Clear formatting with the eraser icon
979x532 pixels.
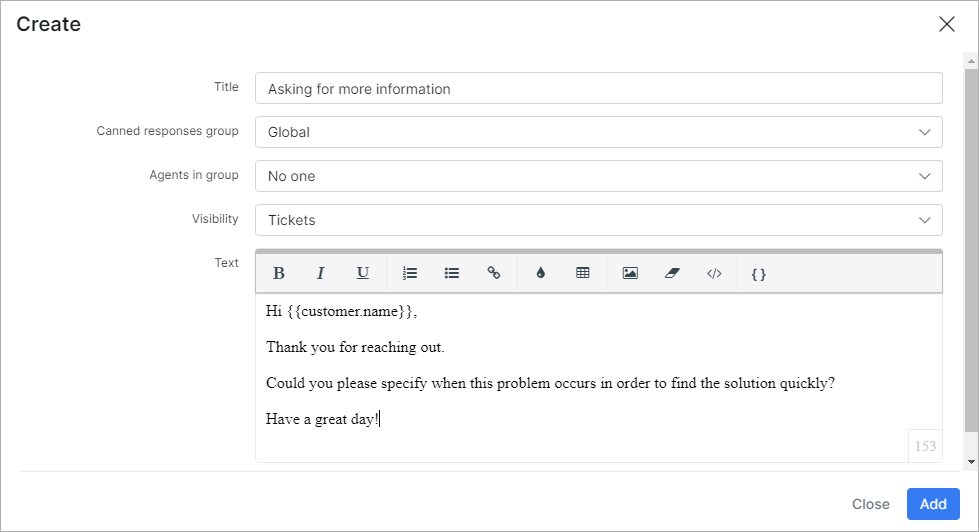tap(672, 273)
